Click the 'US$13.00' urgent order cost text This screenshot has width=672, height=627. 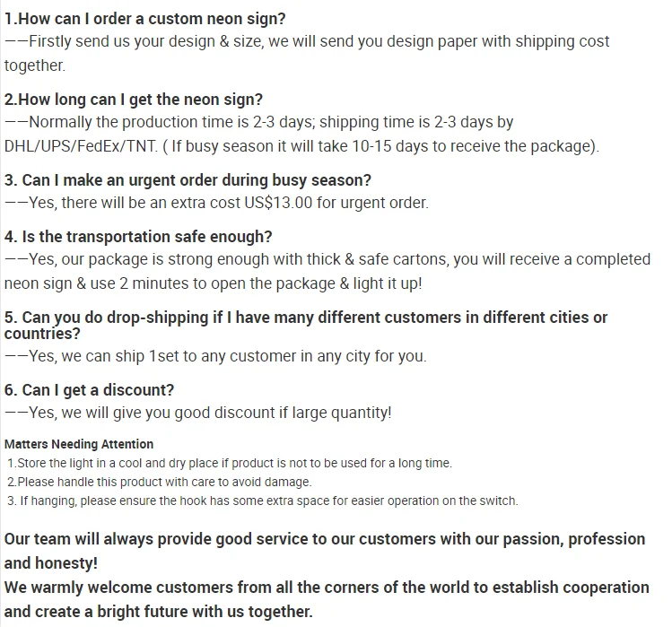coord(278,203)
